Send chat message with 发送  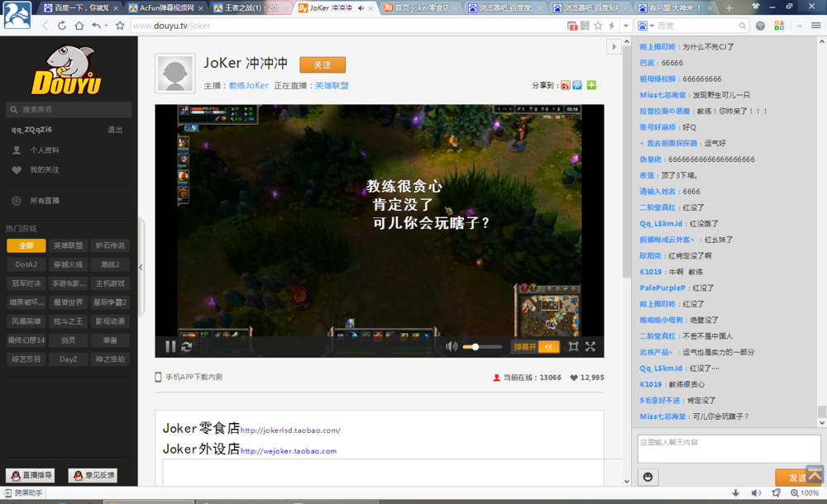[x=797, y=477]
